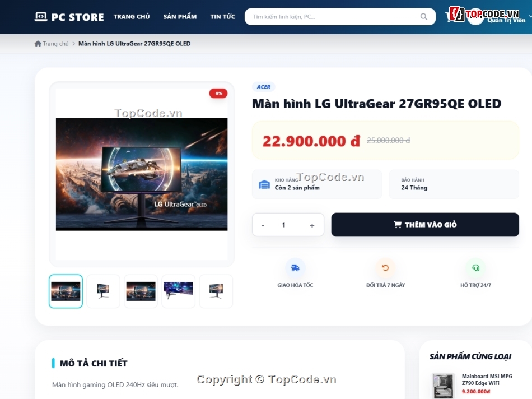532x399 pixels.
Task: Select the fourth product thumbnail
Action: [179, 291]
